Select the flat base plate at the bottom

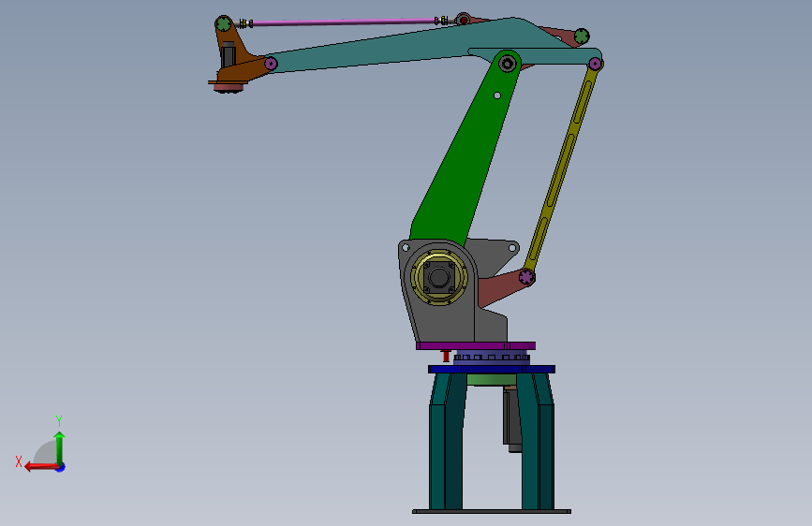pyautogui.click(x=492, y=512)
